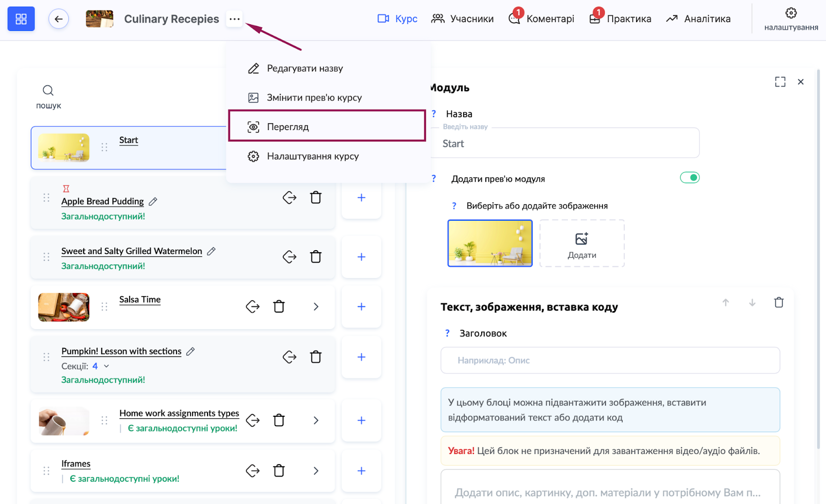Viewport: 826px width, 504px height.
Task: Expand sections dropdown under Pumpkin lesson
Action: point(106,366)
